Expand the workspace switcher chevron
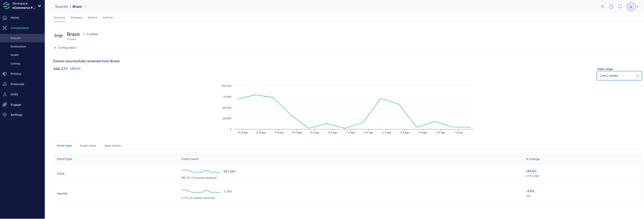 tap(39, 6)
